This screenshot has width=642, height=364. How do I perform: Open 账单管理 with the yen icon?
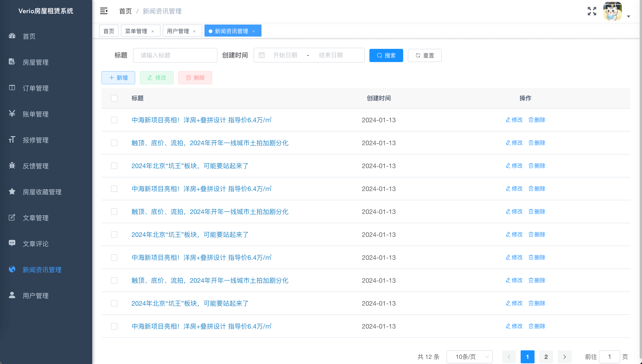[12, 114]
